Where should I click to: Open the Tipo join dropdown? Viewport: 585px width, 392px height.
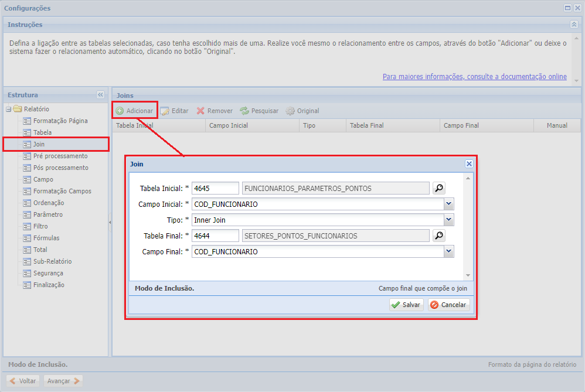pyautogui.click(x=448, y=220)
